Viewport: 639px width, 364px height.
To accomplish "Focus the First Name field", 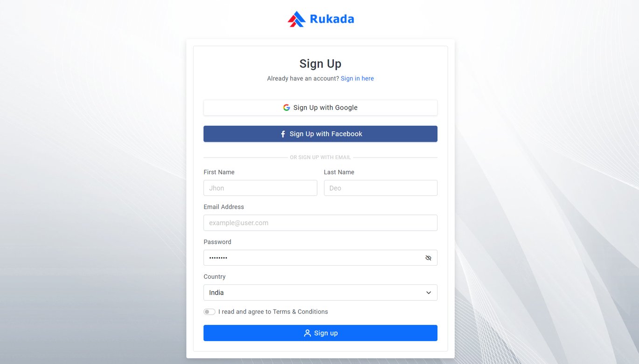I will pos(260,188).
